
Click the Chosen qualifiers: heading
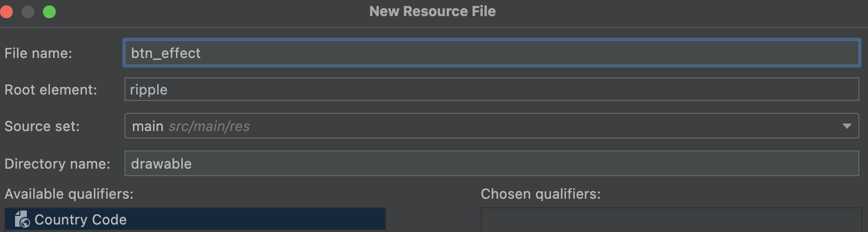tap(541, 194)
